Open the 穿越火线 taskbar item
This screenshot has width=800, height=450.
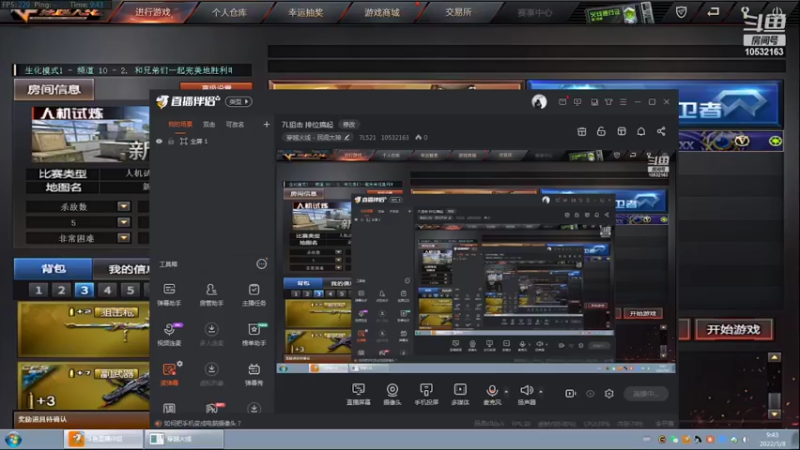coord(185,439)
